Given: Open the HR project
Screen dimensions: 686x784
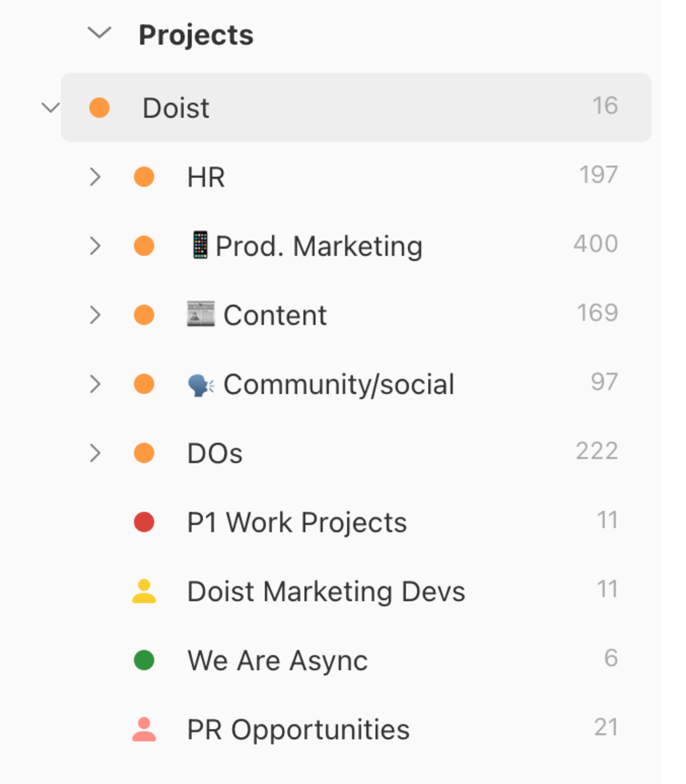Looking at the screenshot, I should pyautogui.click(x=356, y=177).
